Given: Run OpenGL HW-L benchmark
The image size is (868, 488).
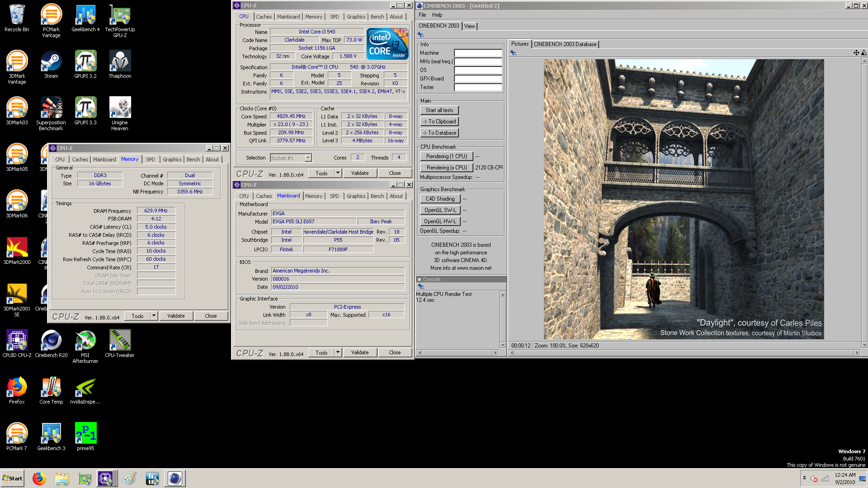Looking at the screenshot, I should pos(440,221).
